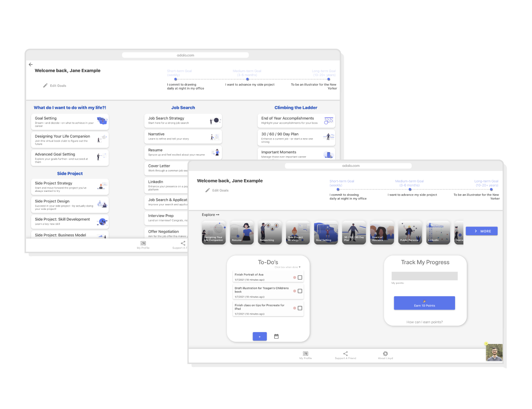
Task: Open Side Project: Business Model card
Action: pyautogui.click(x=70, y=235)
